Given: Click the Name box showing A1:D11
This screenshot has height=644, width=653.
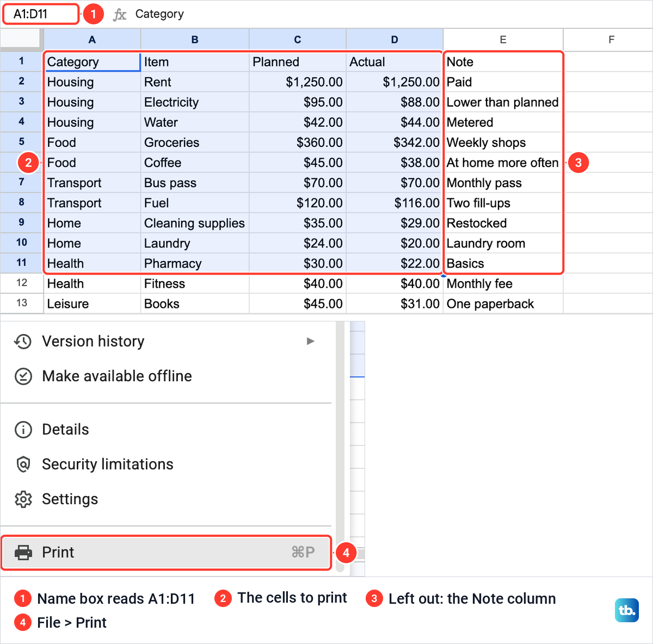Looking at the screenshot, I should click(41, 14).
